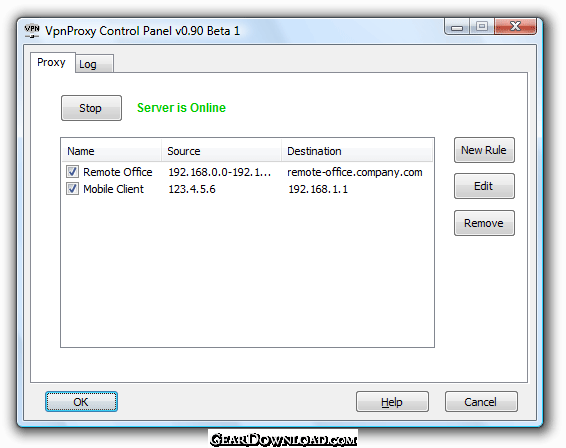The image size is (566, 448).
Task: Toggle the Mobile Client rule checkbox
Action: coord(72,188)
